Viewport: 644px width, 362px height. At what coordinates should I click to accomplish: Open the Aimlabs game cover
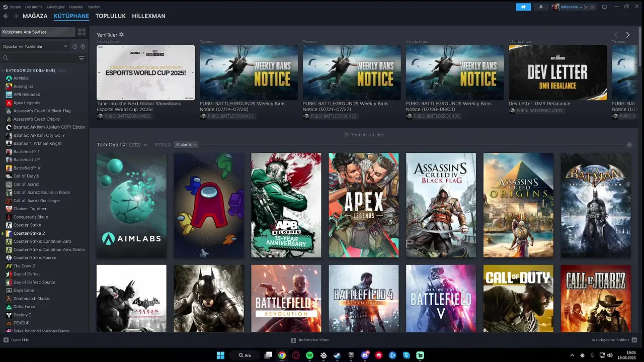131,205
